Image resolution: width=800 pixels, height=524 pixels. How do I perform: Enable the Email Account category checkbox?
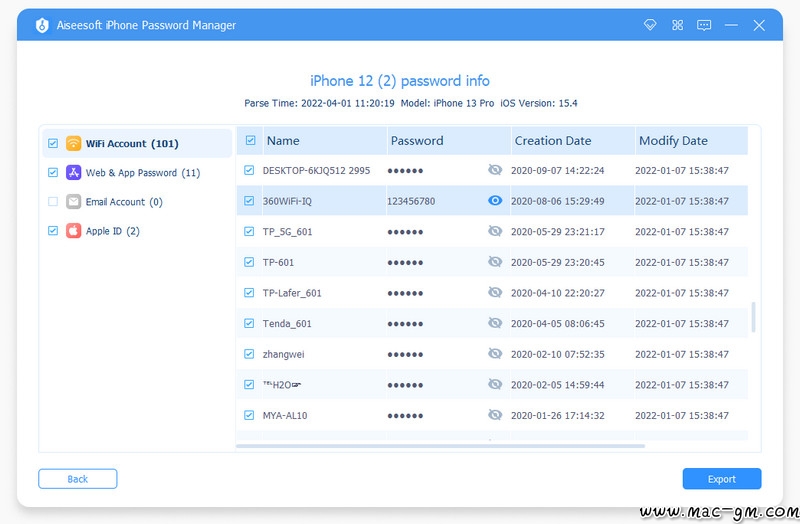[x=53, y=202]
